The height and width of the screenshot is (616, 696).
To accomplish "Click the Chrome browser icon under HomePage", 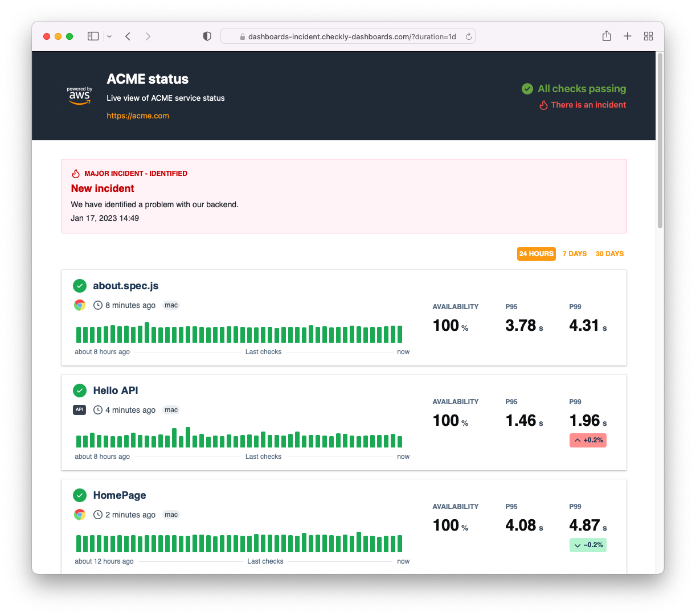I will click(80, 514).
